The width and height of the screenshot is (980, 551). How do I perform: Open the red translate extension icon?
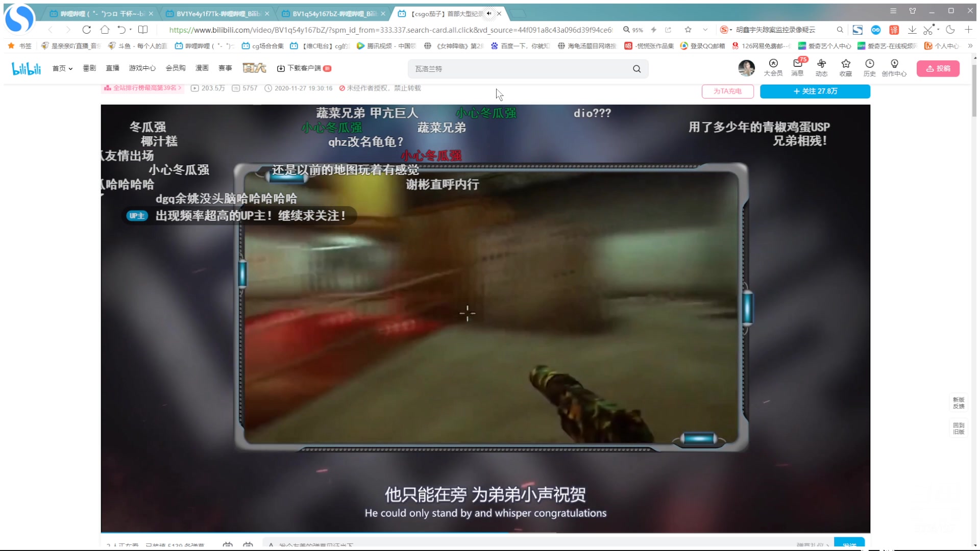[x=894, y=30]
